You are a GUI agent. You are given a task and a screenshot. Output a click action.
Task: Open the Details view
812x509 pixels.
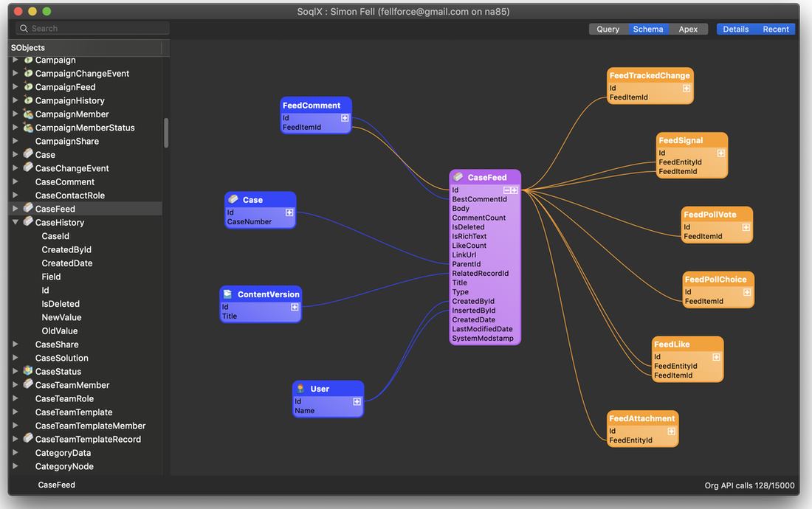tap(735, 29)
